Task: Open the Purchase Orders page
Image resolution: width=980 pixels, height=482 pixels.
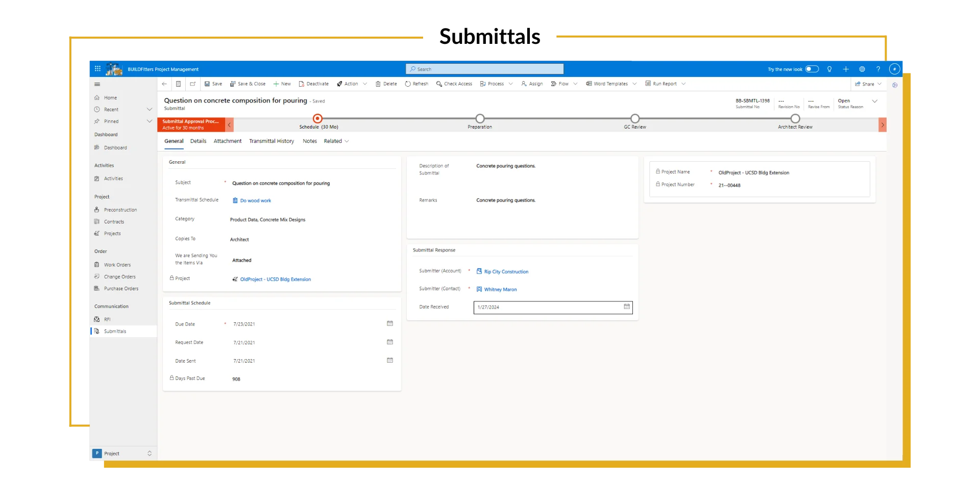Action: 121,288
